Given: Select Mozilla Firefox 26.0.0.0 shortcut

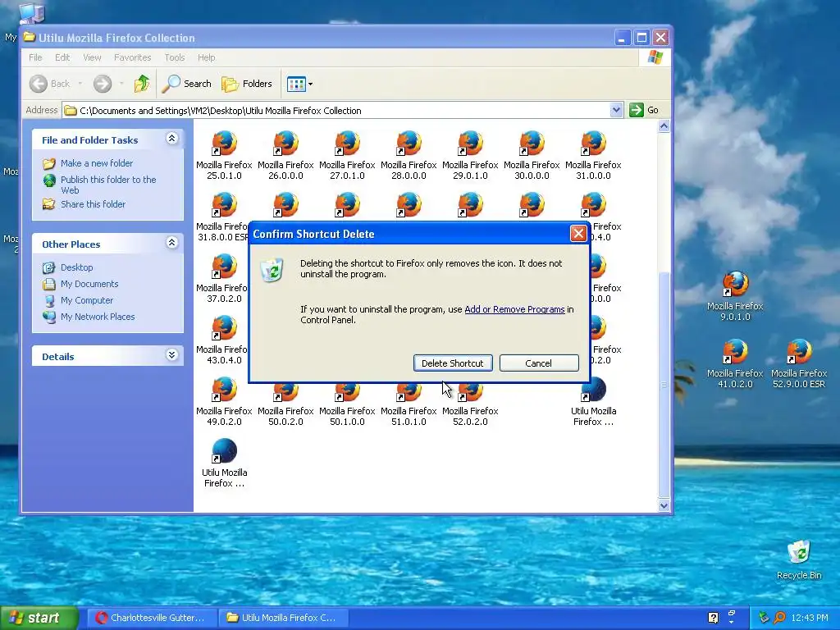Looking at the screenshot, I should point(285,154).
